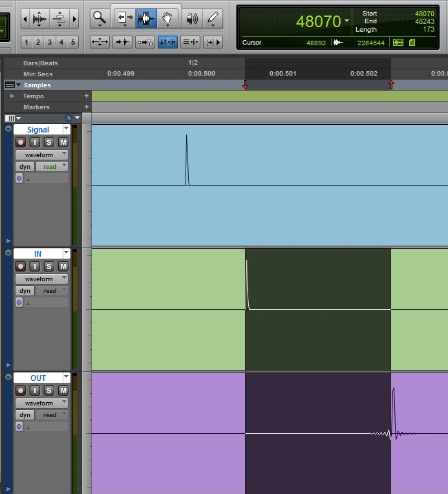Select the Trim tool
Image resolution: width=448 pixels, height=494 pixels.
pyautogui.click(x=123, y=19)
